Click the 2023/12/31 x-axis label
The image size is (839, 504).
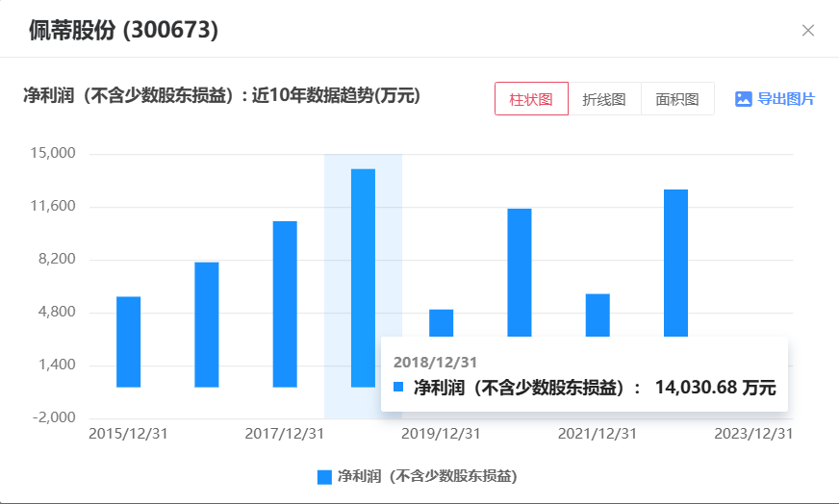click(x=753, y=434)
